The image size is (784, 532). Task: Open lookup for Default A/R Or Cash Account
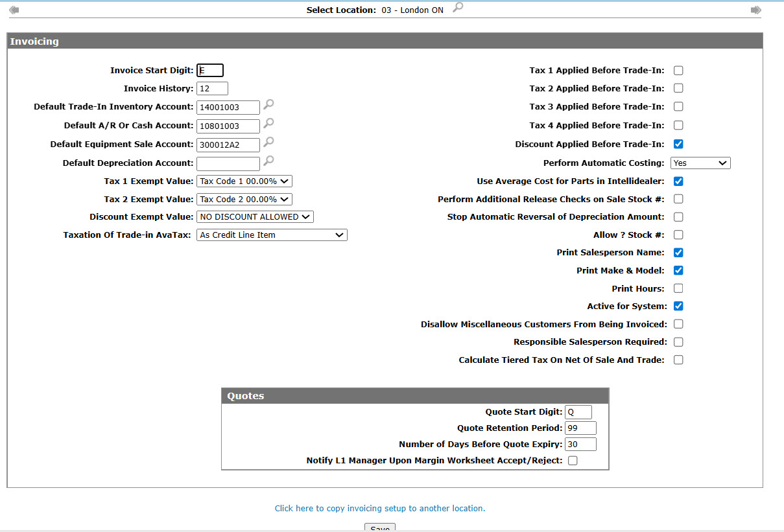click(268, 123)
